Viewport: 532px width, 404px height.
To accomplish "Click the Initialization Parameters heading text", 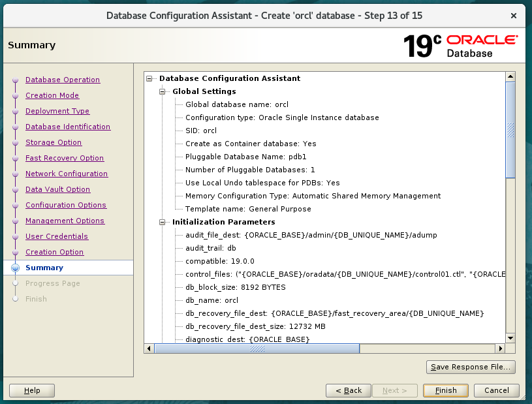I will coord(224,222).
